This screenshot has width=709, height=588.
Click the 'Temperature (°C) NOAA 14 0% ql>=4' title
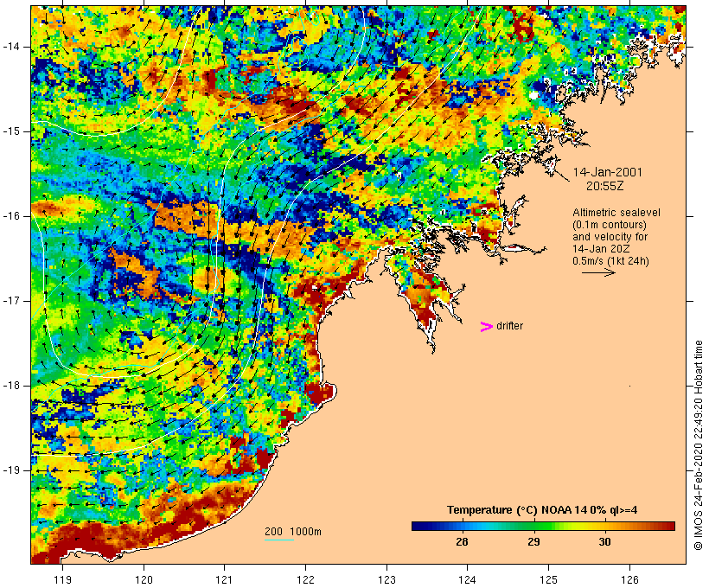[x=542, y=510]
